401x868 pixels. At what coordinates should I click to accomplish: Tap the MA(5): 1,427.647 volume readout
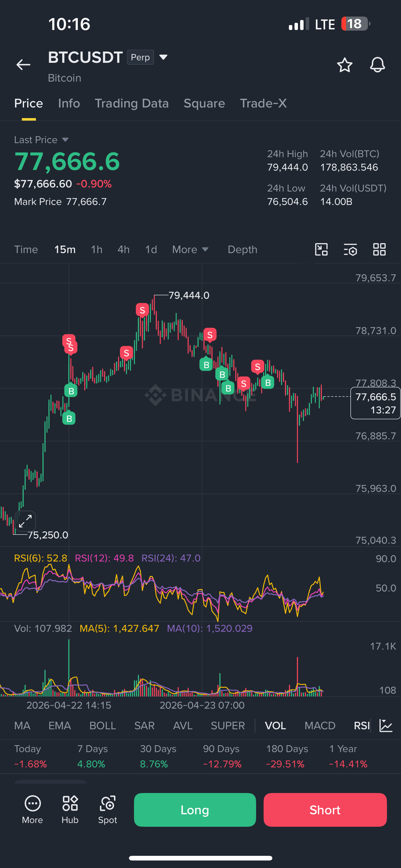point(119,628)
